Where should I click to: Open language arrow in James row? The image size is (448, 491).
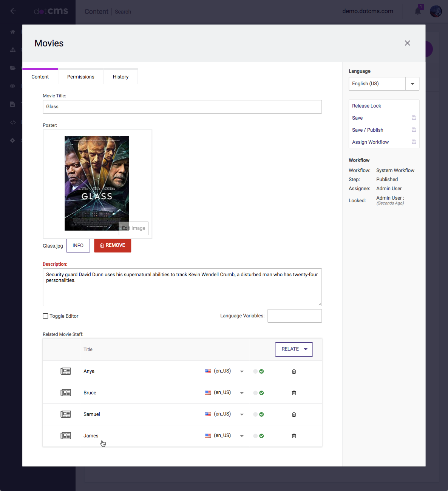tap(242, 436)
